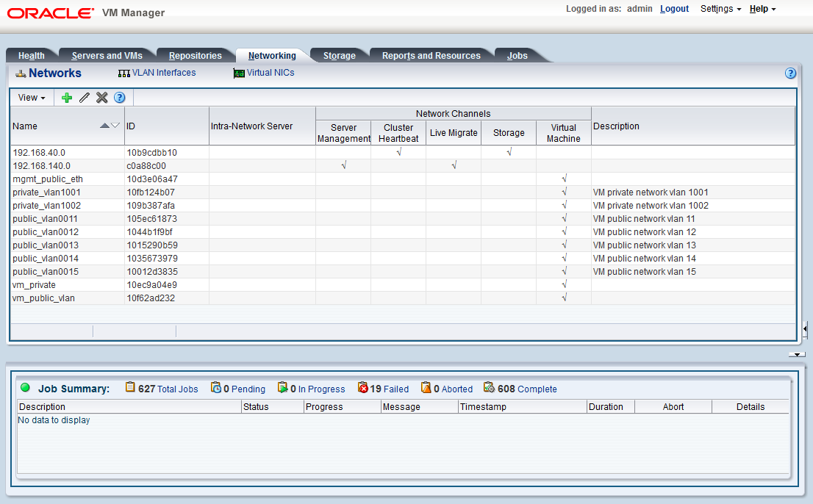Click the Networks page help icon on the right

point(790,73)
